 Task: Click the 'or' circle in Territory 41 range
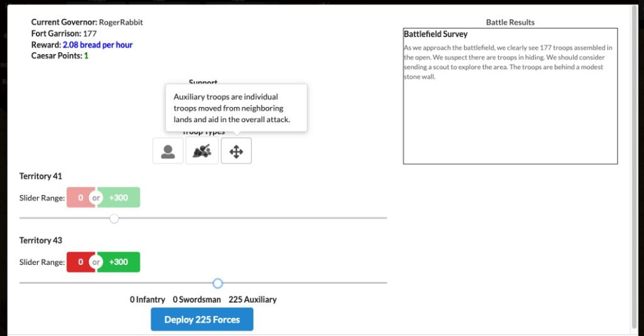point(96,198)
